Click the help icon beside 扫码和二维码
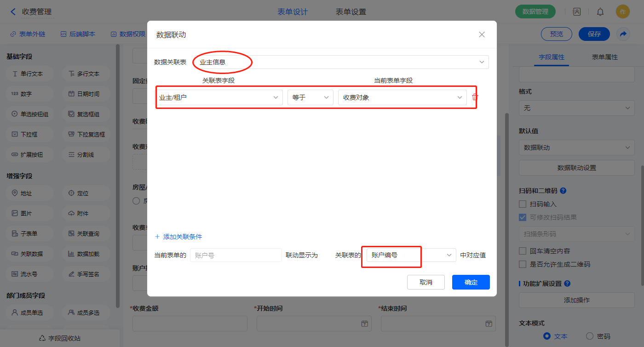644x347 pixels. pos(563,190)
